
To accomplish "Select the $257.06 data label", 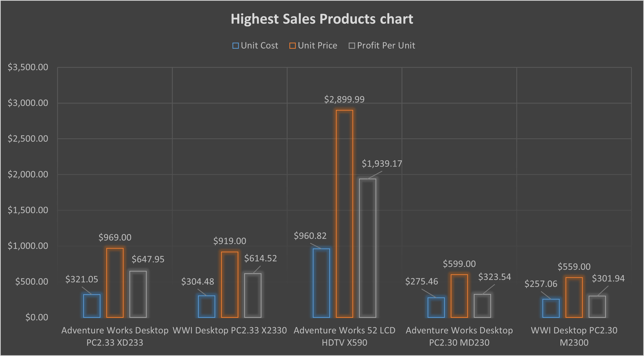I will click(541, 284).
